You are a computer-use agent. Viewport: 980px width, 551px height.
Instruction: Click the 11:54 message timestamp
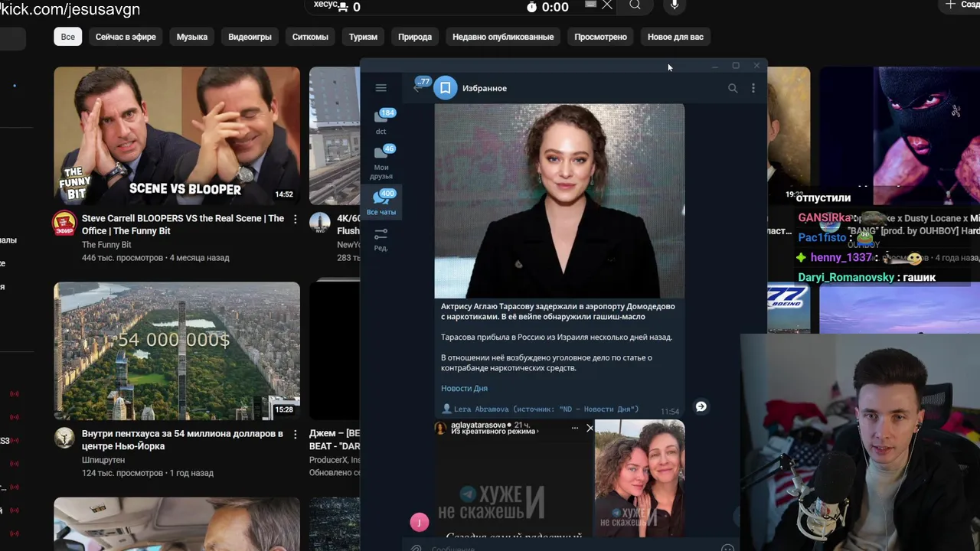pos(670,411)
